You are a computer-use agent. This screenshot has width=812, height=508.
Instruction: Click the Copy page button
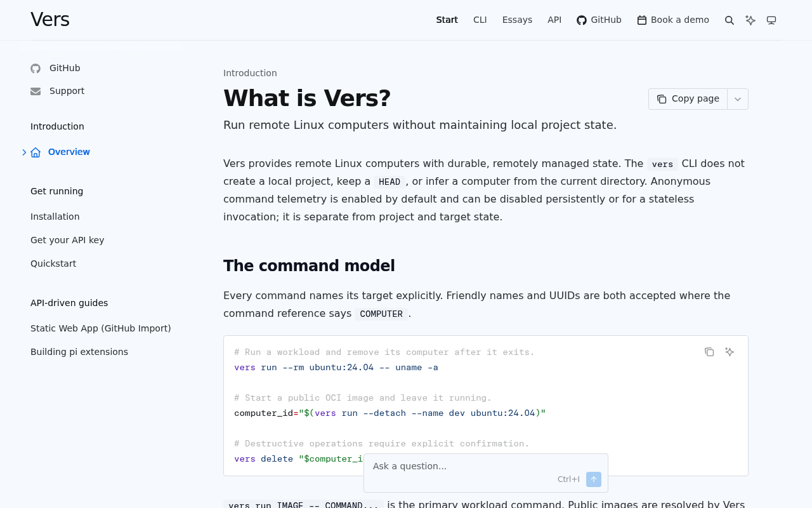pos(688,99)
